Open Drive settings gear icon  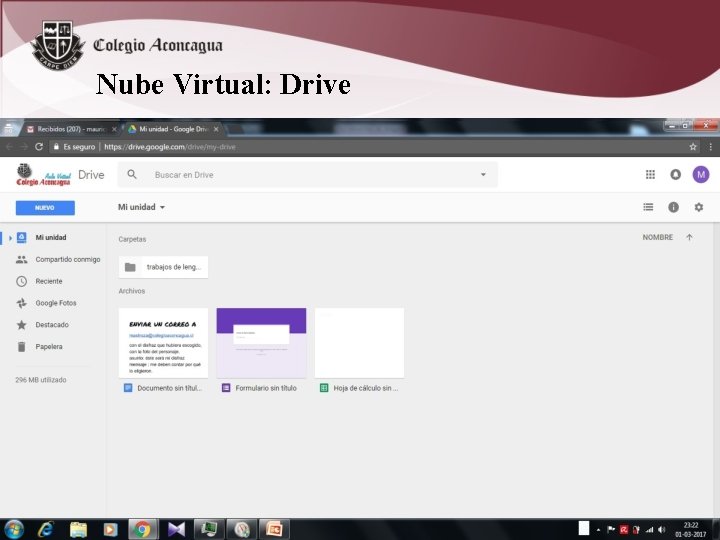(698, 207)
